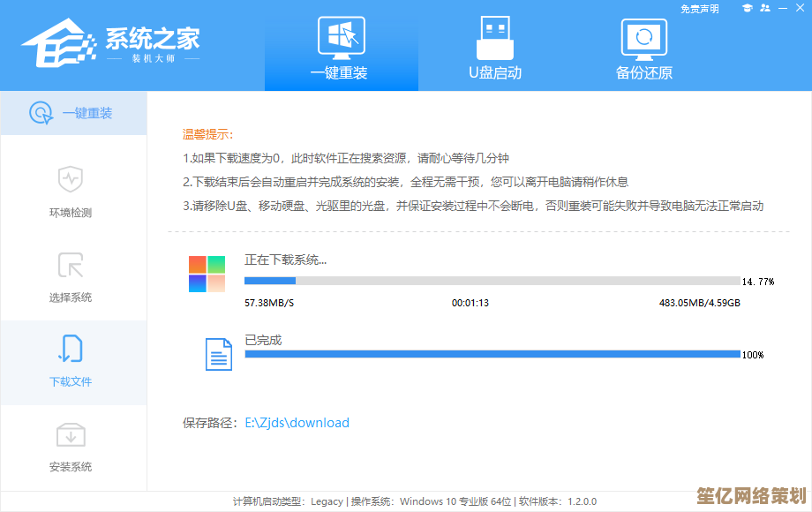Click the system download progress bar

click(492, 281)
